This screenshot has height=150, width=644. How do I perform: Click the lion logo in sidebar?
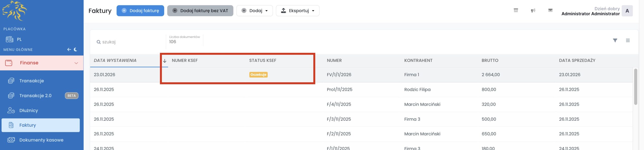coord(15,11)
